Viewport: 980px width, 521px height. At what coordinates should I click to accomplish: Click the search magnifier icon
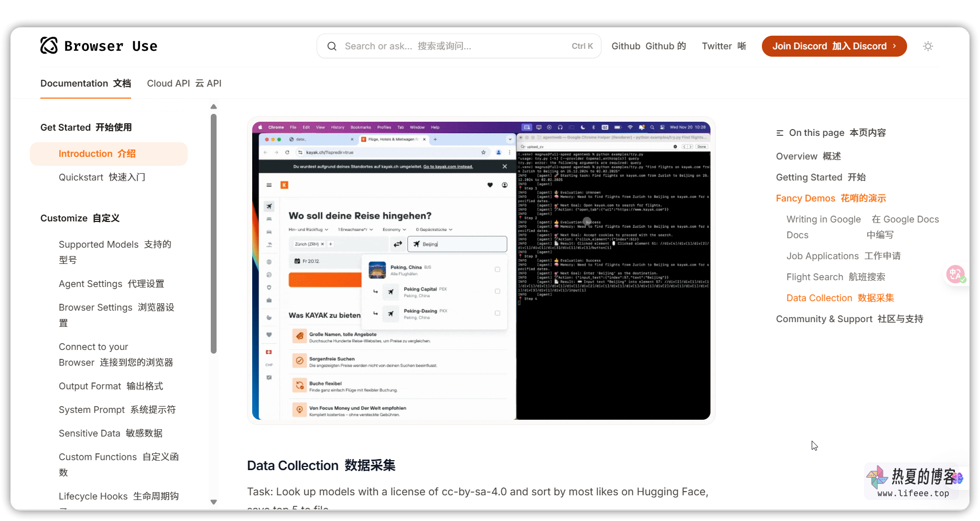[x=332, y=46]
